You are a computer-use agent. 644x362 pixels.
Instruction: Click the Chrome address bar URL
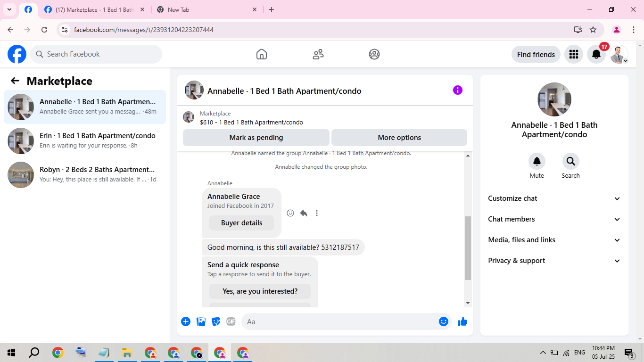click(x=144, y=30)
